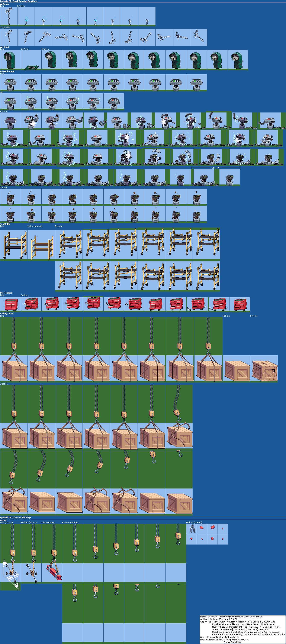Click the 'Episode 08: Panic in the Sky!' heading
This screenshot has height=644, width=286.
tap(16, 517)
